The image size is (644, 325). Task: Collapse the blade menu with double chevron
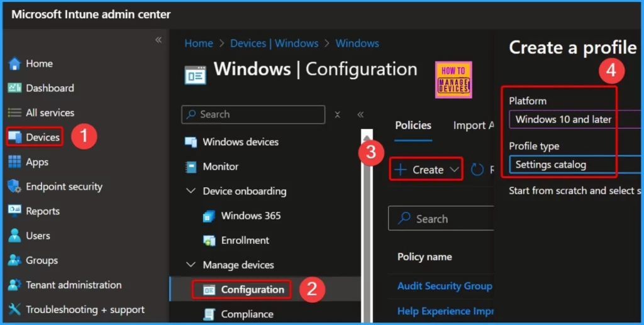(x=360, y=114)
